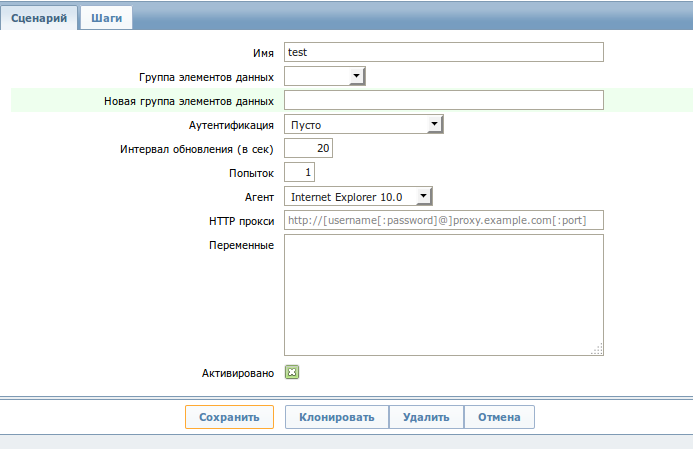Click the Переменные textarea resize grip
This screenshot has height=449, width=693.
597,349
